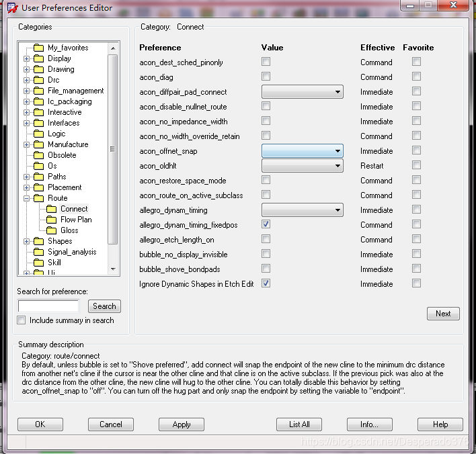Screen dimensions: 476x454
Task: Mark acon_offnet_snap as Favorite
Action: (x=417, y=150)
